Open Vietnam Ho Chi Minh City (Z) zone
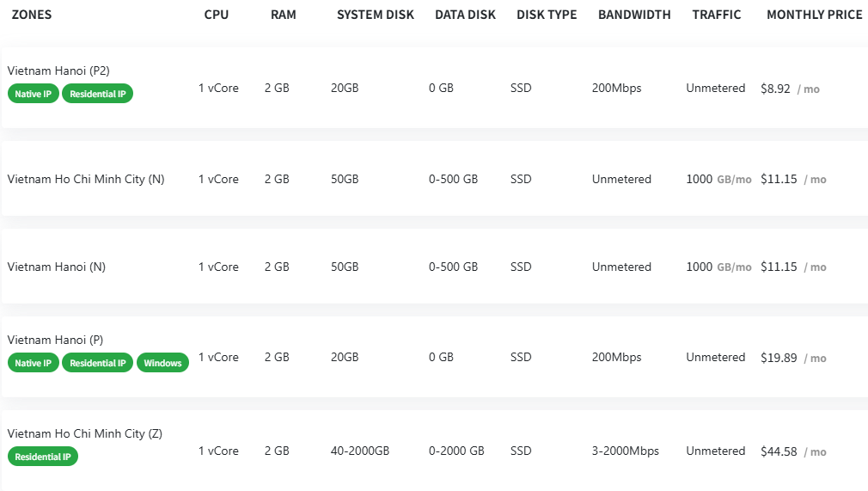868x491 pixels. pos(84,433)
